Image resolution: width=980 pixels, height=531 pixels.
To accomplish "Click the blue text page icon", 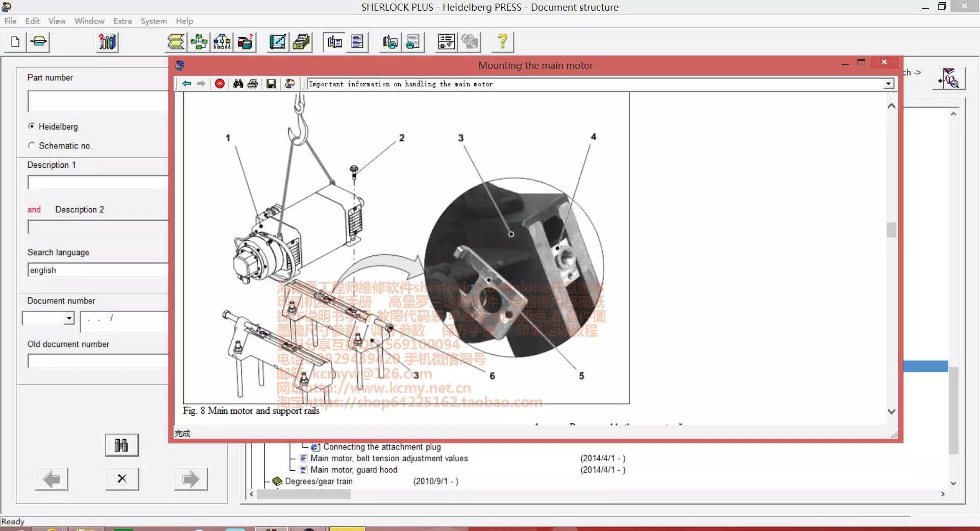I will click(357, 42).
